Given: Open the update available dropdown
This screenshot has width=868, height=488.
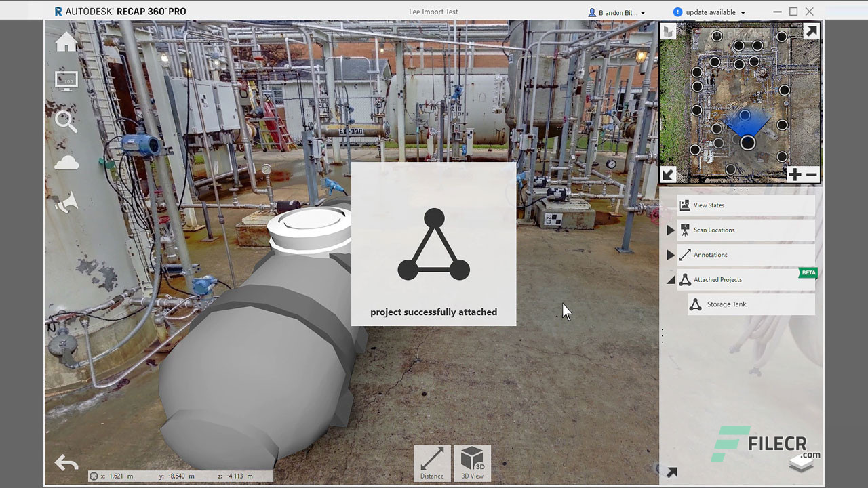Looking at the screenshot, I should [x=710, y=12].
